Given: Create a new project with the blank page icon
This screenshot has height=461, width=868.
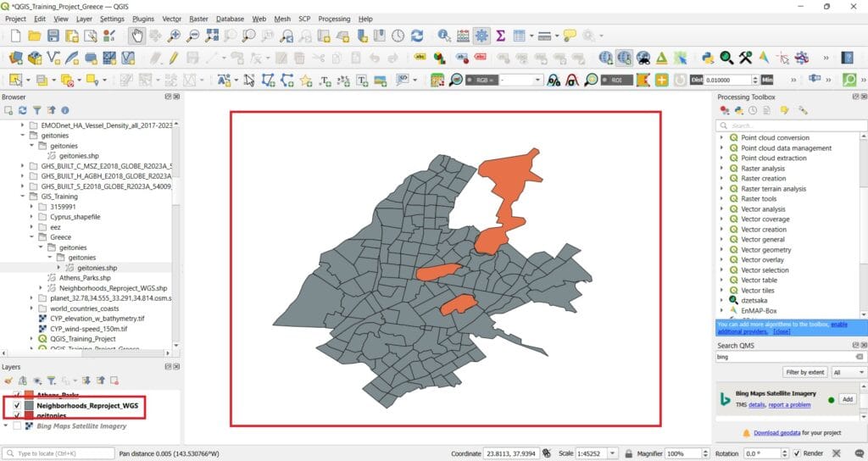Looking at the screenshot, I should coord(15,36).
